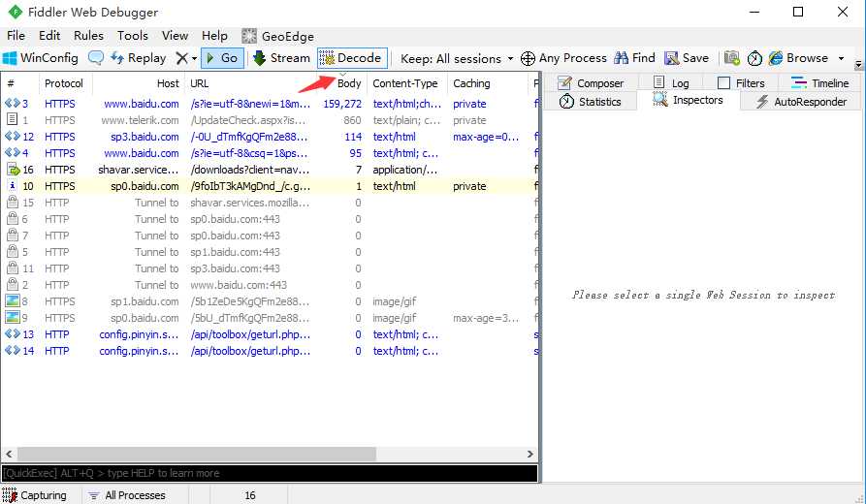Open Find sessions binoculars tool
The width and height of the screenshot is (866, 504).
pos(634,58)
